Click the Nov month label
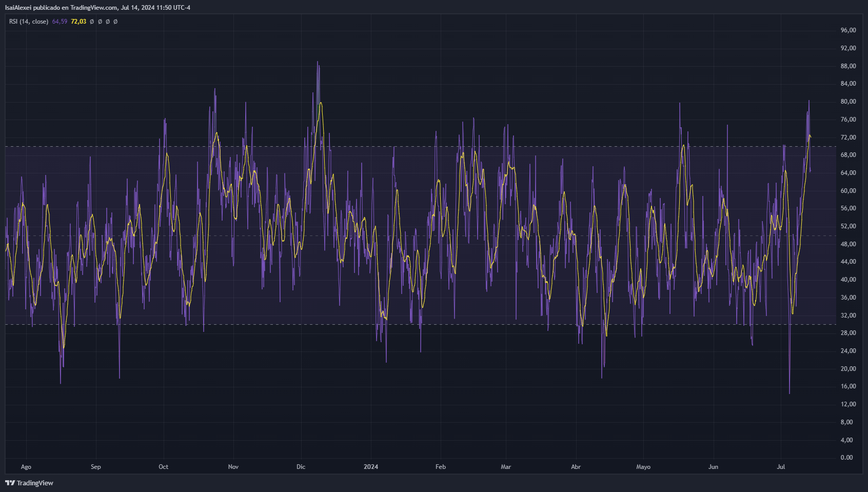 233,467
